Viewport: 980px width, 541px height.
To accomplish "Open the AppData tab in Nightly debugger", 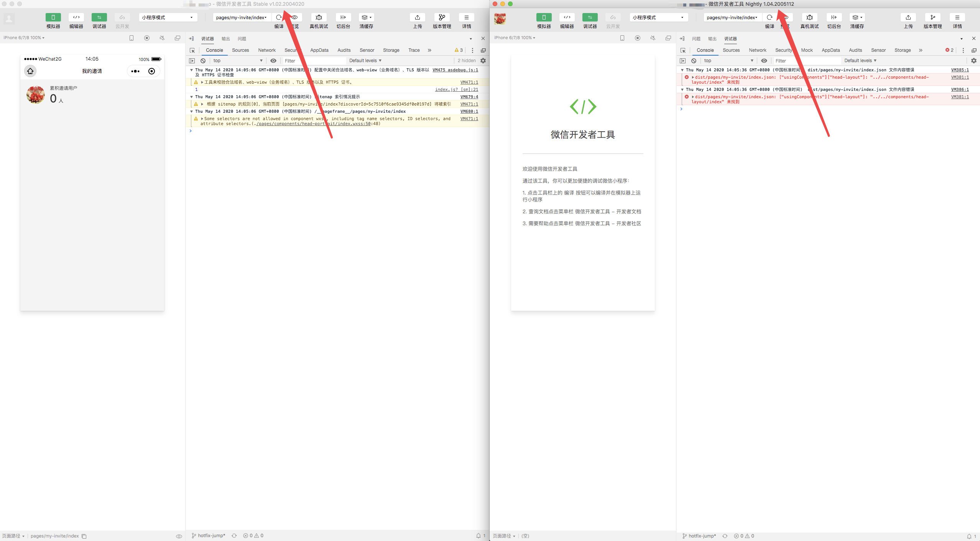I will click(830, 50).
